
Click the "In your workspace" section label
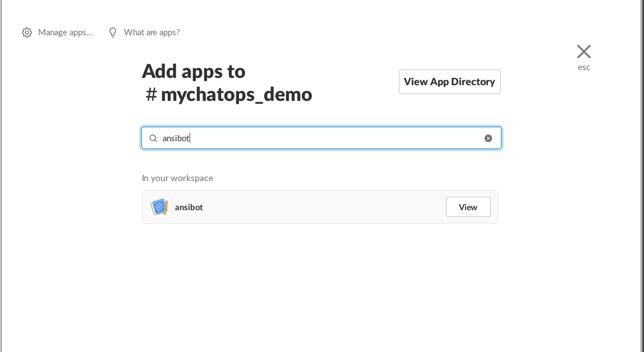pos(177,178)
